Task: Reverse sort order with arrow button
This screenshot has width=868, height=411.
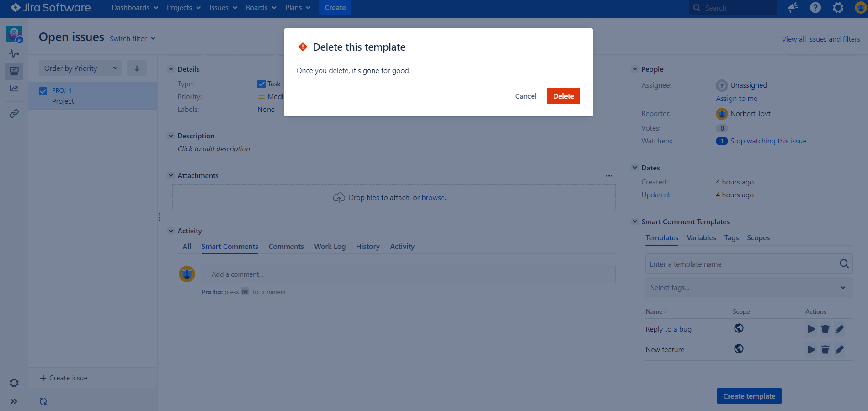Action: pos(137,68)
